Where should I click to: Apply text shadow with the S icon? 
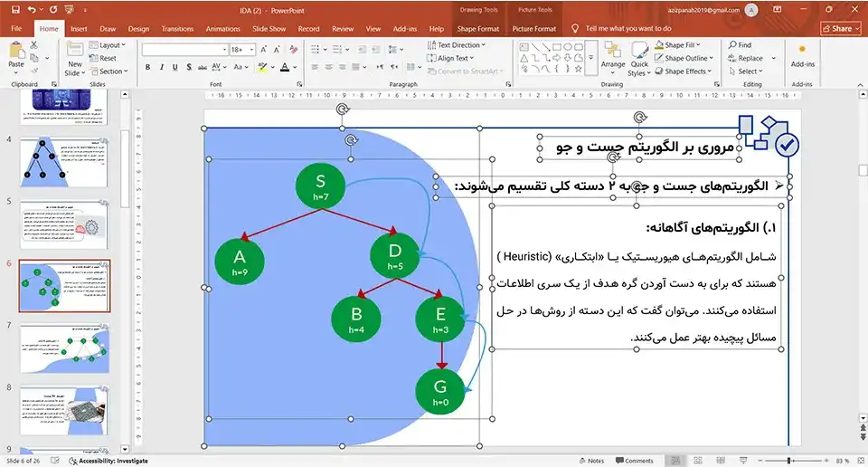(x=189, y=67)
